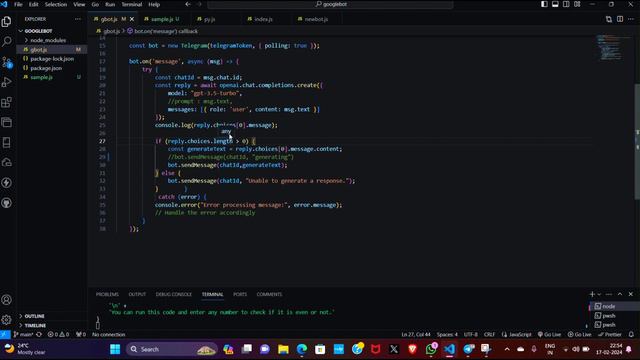The height and width of the screenshot is (360, 640).
Task: Open editor More Actions ellipsis
Action: pos(631,19)
